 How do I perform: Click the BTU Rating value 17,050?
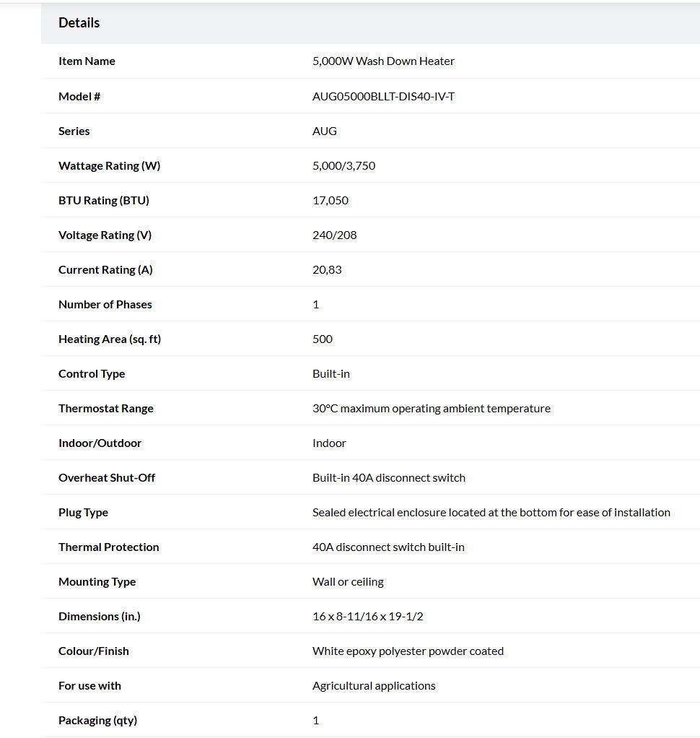[x=331, y=201]
